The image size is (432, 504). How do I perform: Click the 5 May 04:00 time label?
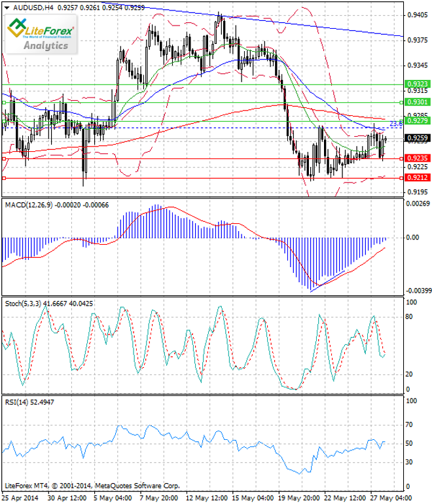(113, 498)
